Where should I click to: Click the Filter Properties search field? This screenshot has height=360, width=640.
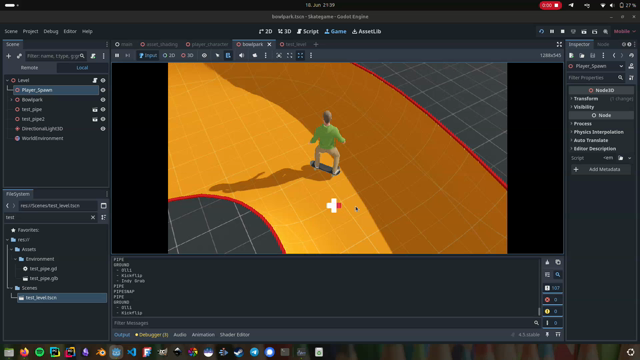pos(596,78)
